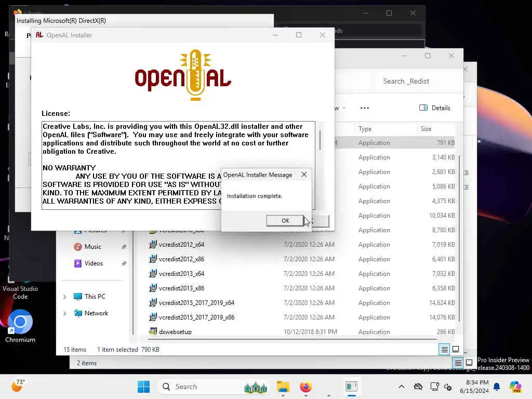Open the weather widget showing 75°
The width and height of the screenshot is (532, 399).
(x=18, y=387)
